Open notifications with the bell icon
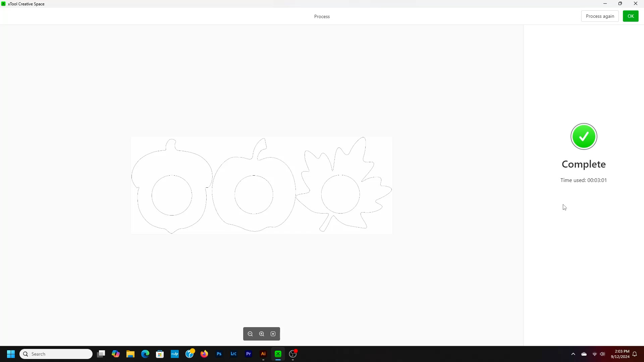 [x=635, y=354]
